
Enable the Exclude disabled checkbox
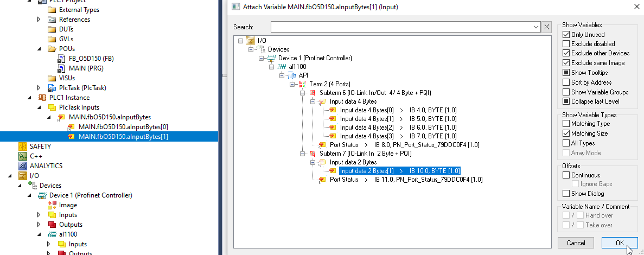(x=566, y=43)
